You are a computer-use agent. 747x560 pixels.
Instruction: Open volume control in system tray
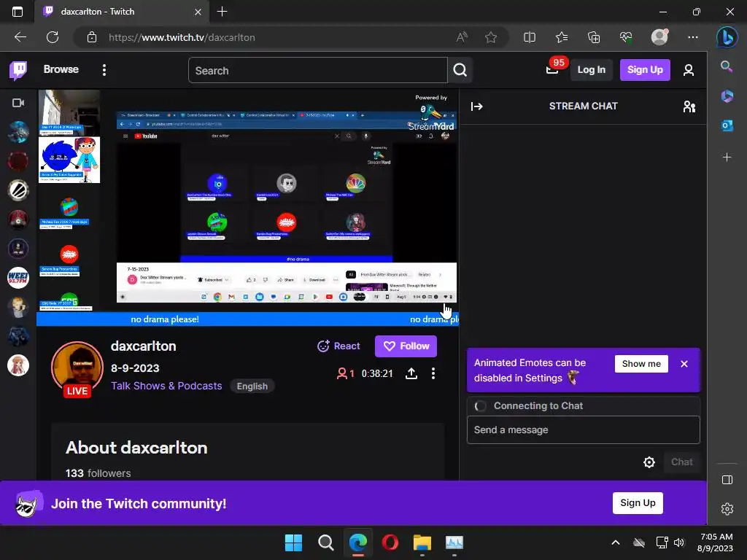pyautogui.click(x=679, y=542)
